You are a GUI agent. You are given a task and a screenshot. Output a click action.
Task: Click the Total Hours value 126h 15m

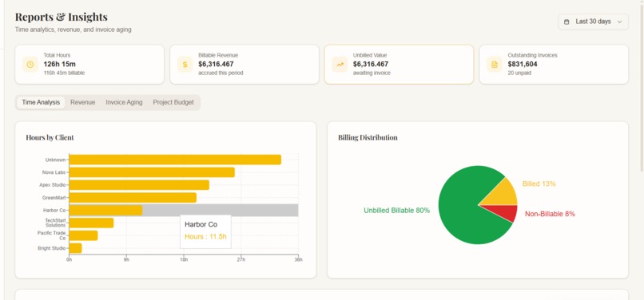pyautogui.click(x=60, y=64)
